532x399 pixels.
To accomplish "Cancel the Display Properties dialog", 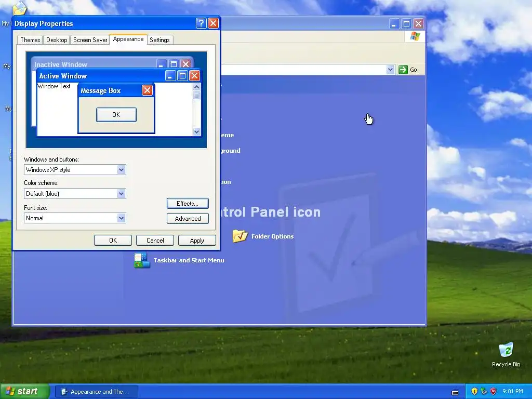I will coord(155,240).
